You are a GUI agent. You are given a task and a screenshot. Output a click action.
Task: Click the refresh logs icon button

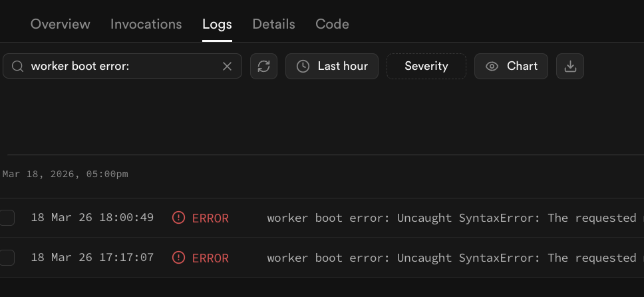pyautogui.click(x=263, y=67)
